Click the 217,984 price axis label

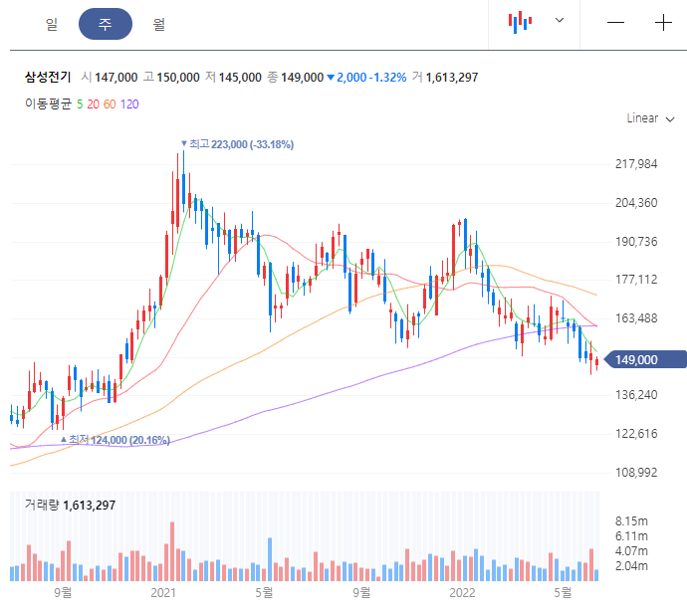(636, 164)
